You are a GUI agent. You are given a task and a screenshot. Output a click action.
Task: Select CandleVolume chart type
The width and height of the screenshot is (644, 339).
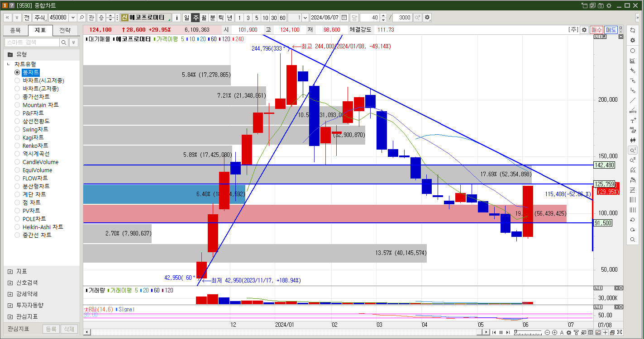coord(37,162)
